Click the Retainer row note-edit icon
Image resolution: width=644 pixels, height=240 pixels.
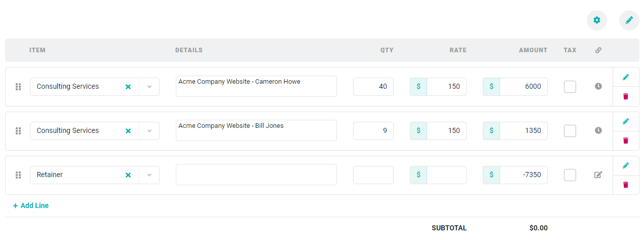598,175
